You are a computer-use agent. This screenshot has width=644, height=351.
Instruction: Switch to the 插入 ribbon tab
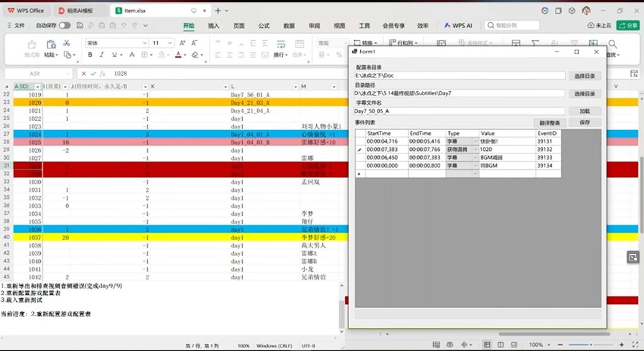coord(214,26)
